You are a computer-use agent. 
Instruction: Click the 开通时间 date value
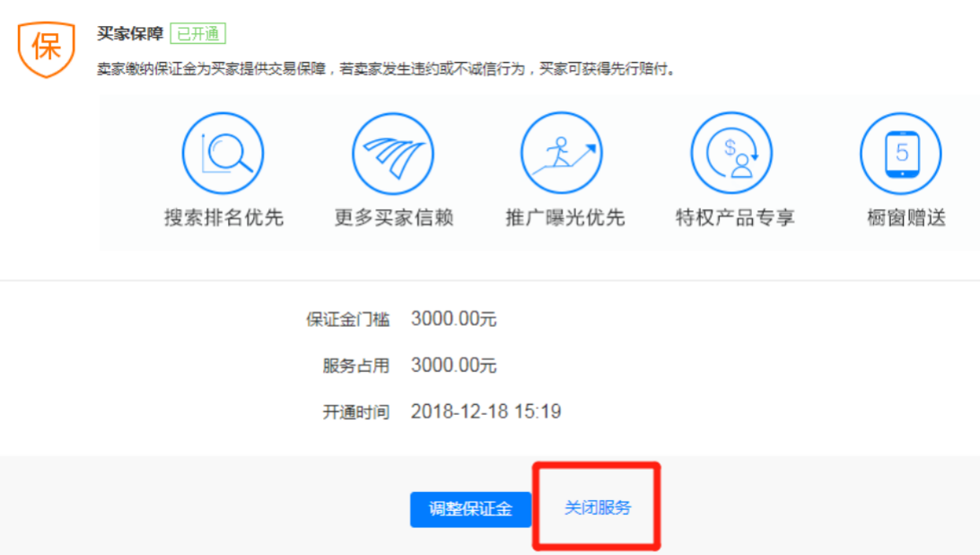coord(486,411)
